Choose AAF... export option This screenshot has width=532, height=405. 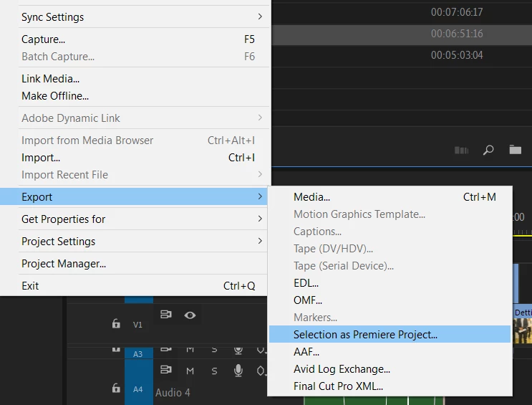pos(390,352)
